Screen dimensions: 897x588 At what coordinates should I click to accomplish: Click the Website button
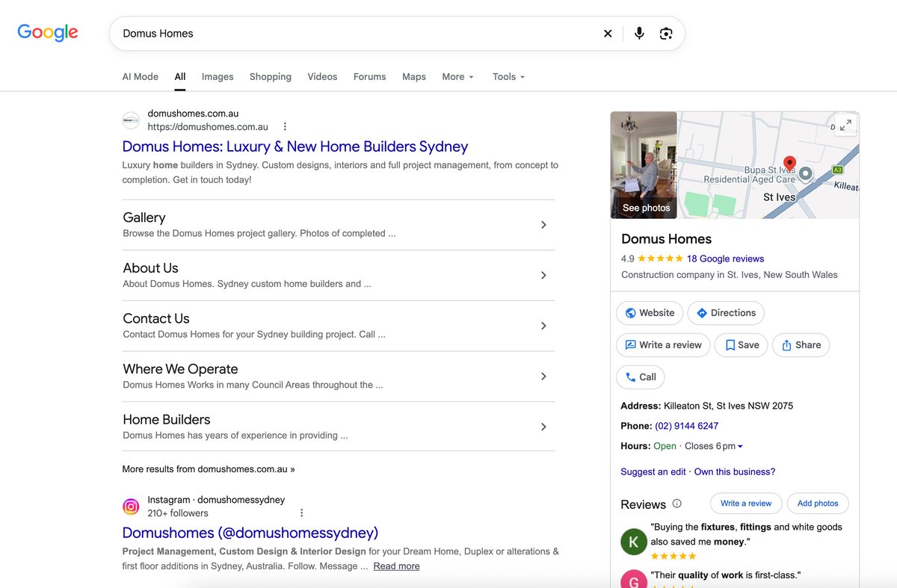coord(650,313)
